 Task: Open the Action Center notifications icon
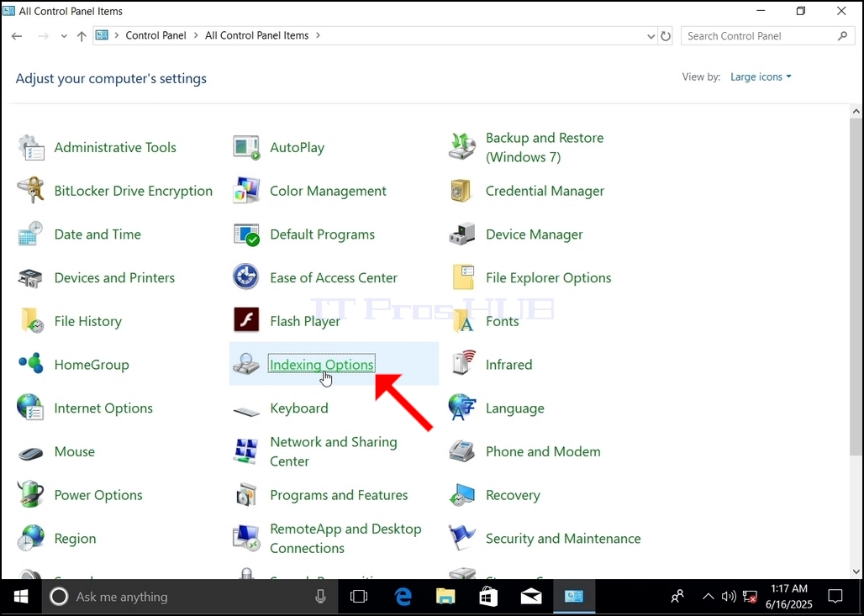(835, 596)
